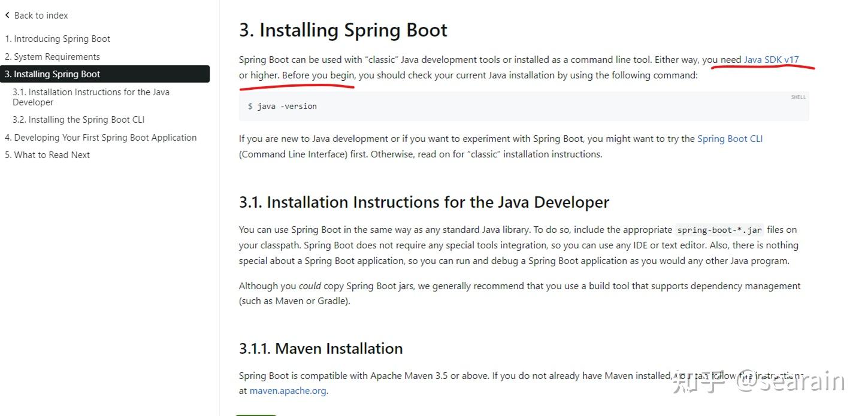Navigate to '2. System Requirements' section

coord(52,56)
